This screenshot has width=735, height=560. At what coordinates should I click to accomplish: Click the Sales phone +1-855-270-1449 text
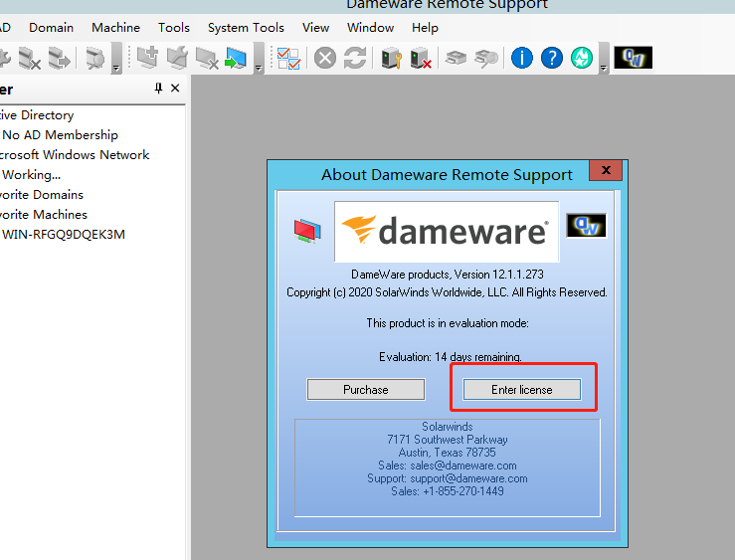pyautogui.click(x=448, y=491)
